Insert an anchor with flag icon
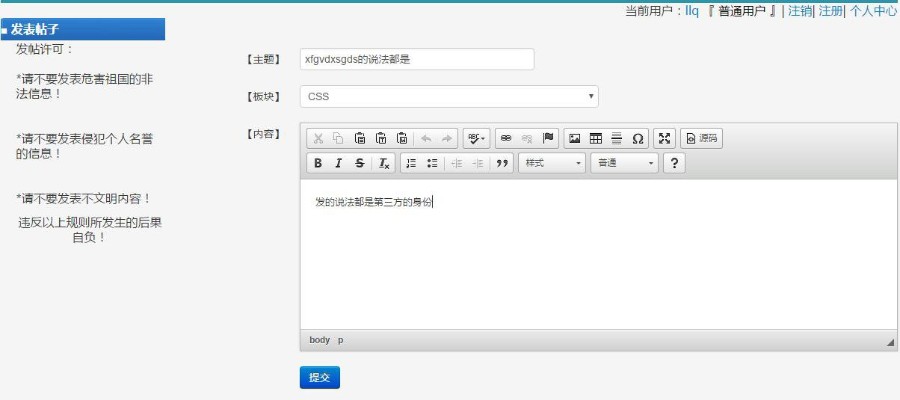 (x=548, y=138)
